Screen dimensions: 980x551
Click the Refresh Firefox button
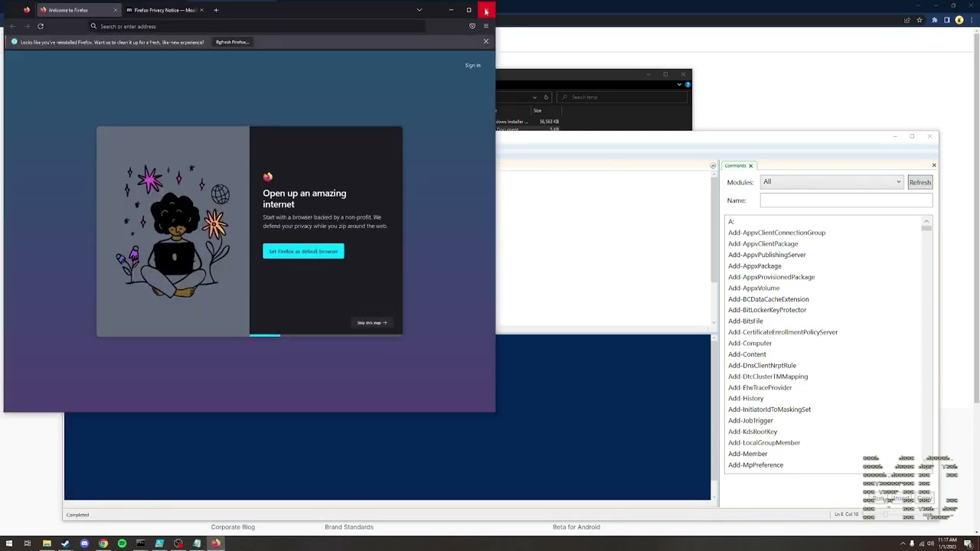coord(233,42)
